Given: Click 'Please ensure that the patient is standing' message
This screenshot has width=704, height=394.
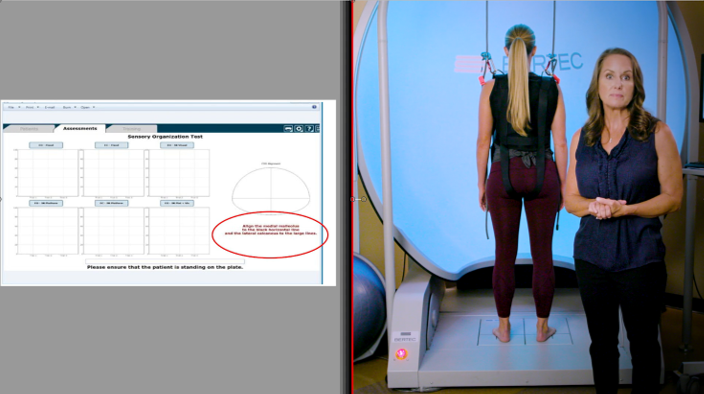Looking at the screenshot, I should click(165, 267).
